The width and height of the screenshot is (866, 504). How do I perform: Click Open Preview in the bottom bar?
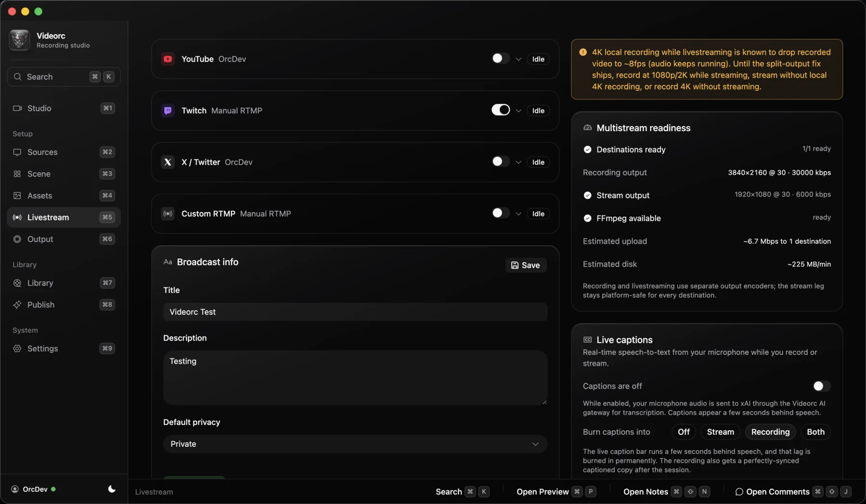556,491
